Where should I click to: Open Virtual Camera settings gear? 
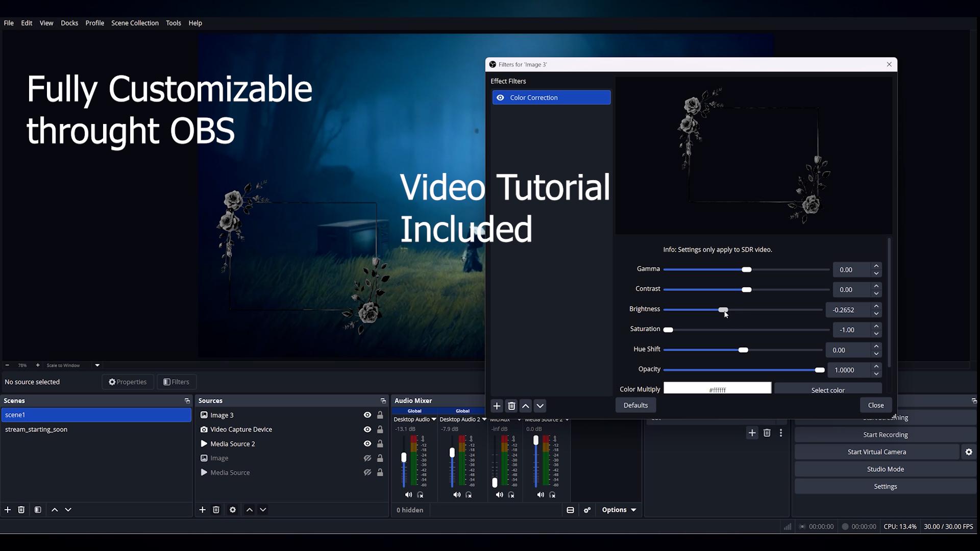click(x=969, y=452)
